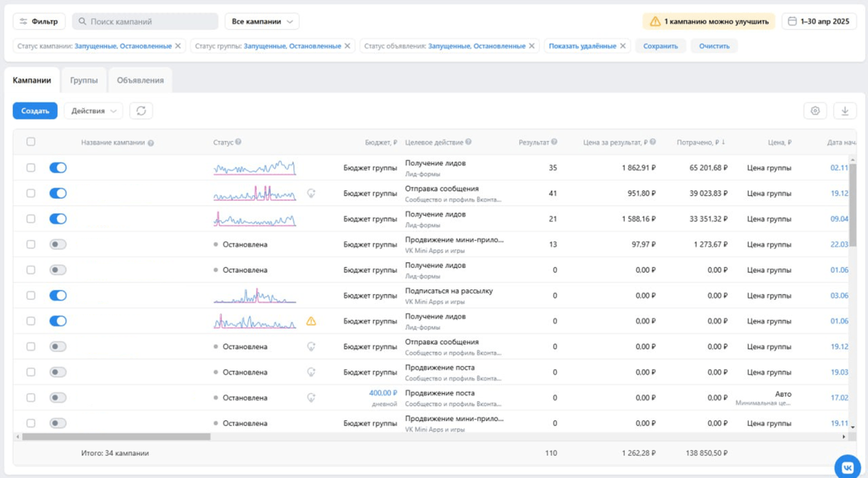Click the refresh campaigns list icon

141,111
